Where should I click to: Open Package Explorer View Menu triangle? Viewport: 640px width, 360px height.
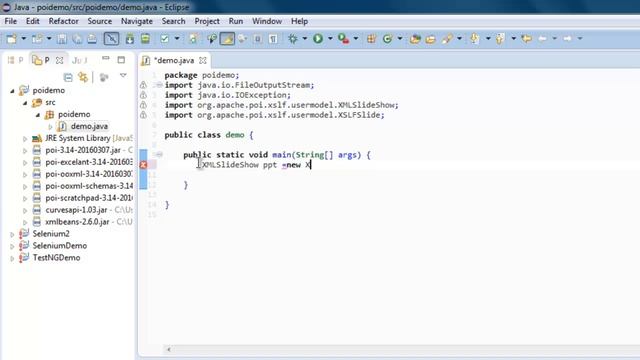point(123,76)
